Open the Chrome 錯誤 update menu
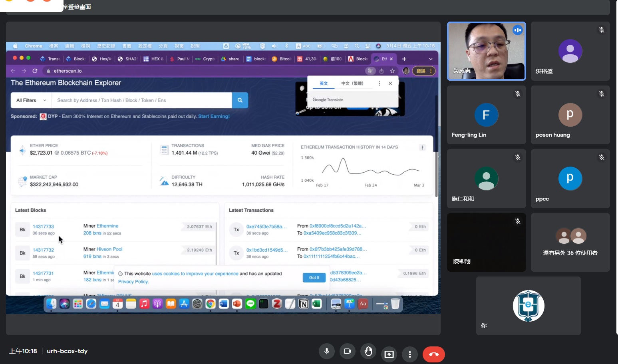The width and height of the screenshot is (618, 364). pos(423,71)
